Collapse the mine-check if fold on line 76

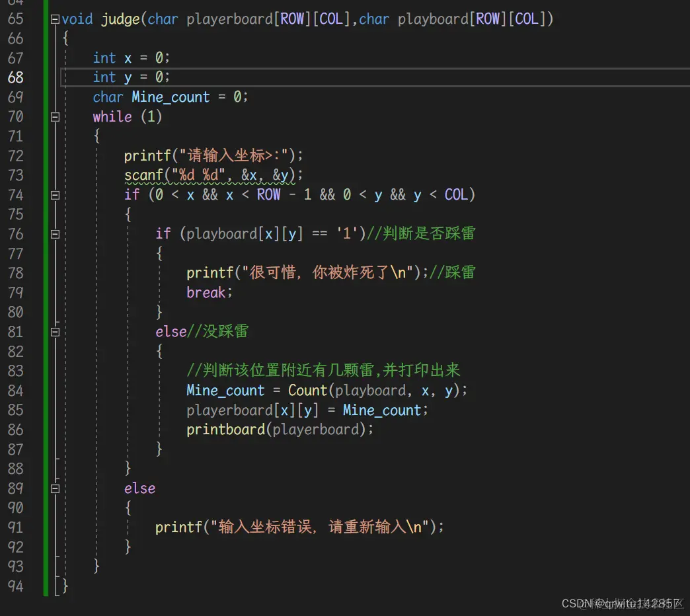click(x=56, y=233)
